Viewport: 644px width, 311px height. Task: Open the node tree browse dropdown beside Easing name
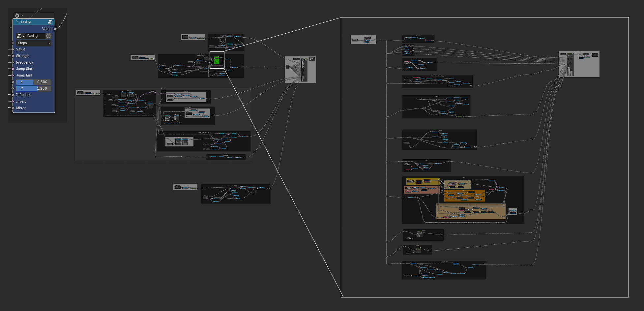pyautogui.click(x=21, y=36)
